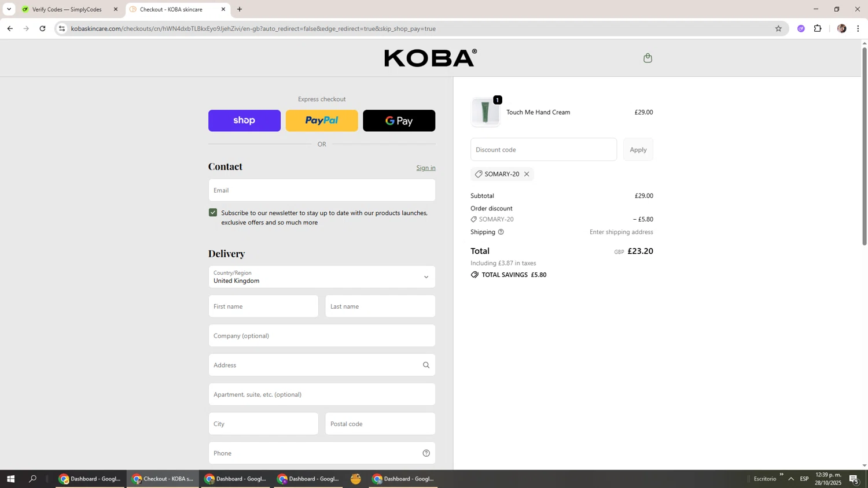Image resolution: width=868 pixels, height=488 pixels.
Task: Open the Chrome three-dot menu
Action: pyautogui.click(x=858, y=28)
